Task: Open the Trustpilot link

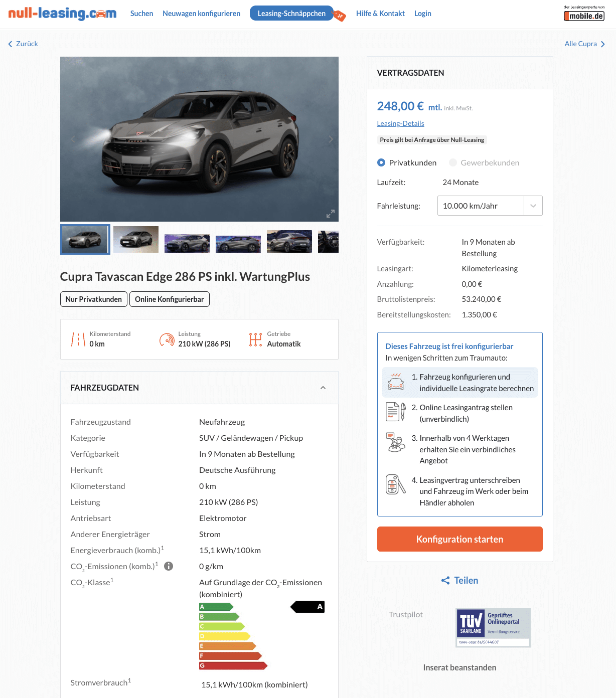Action: [x=406, y=614]
